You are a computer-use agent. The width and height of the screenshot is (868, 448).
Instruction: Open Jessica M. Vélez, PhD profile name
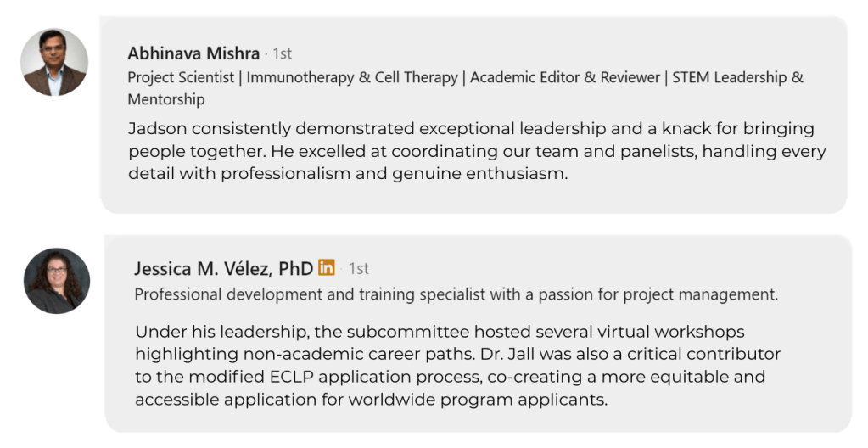click(x=223, y=269)
